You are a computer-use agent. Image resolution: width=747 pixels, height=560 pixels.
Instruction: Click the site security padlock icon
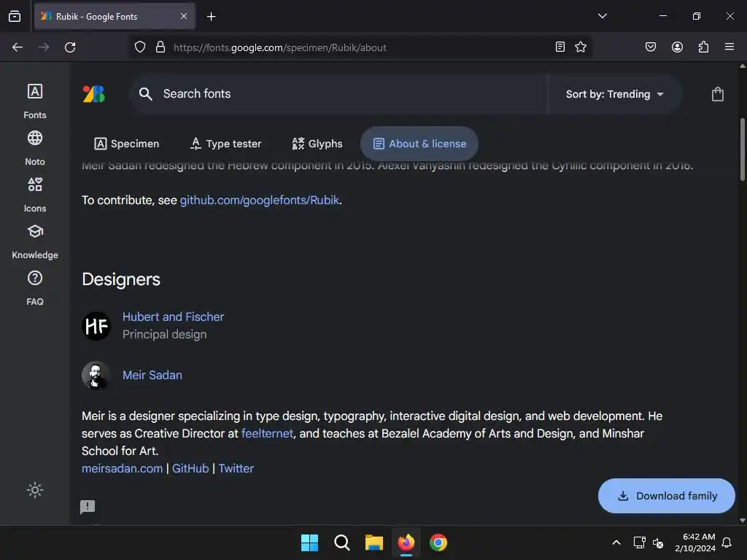point(160,47)
